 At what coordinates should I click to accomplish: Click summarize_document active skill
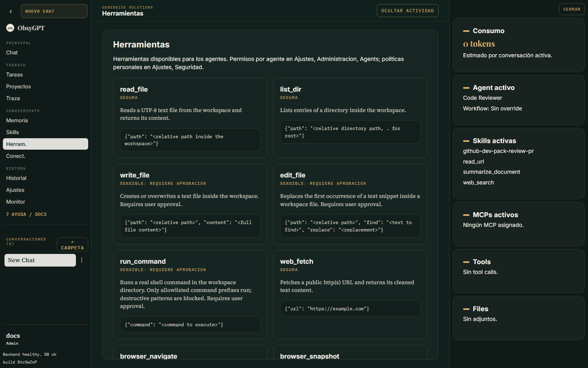click(x=492, y=172)
